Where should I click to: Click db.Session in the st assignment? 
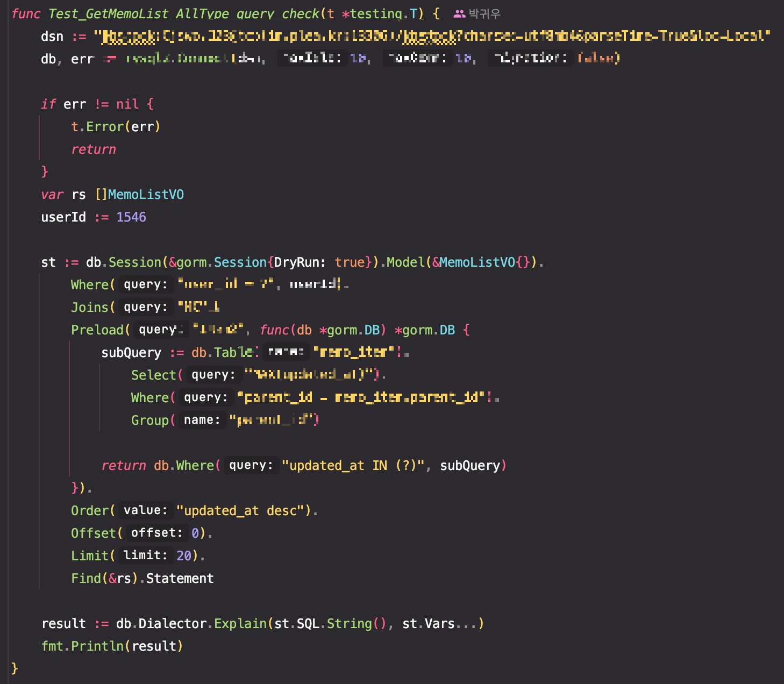click(124, 262)
